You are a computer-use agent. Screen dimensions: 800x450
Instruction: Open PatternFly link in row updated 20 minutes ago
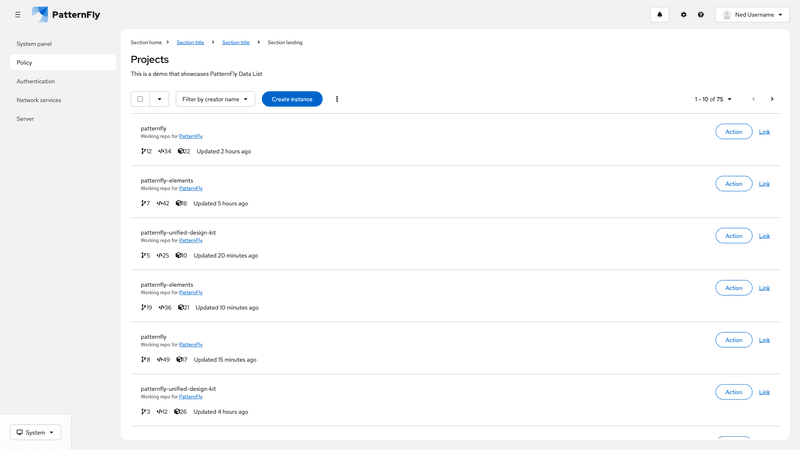coord(191,240)
